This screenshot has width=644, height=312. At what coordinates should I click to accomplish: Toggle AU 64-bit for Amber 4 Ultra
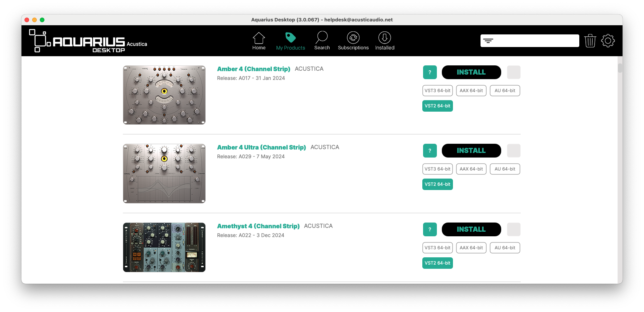pos(505,169)
